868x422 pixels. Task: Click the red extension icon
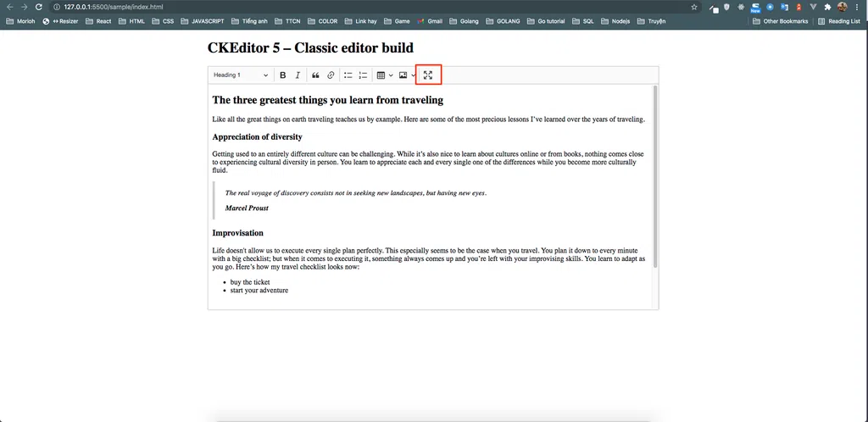(798, 7)
